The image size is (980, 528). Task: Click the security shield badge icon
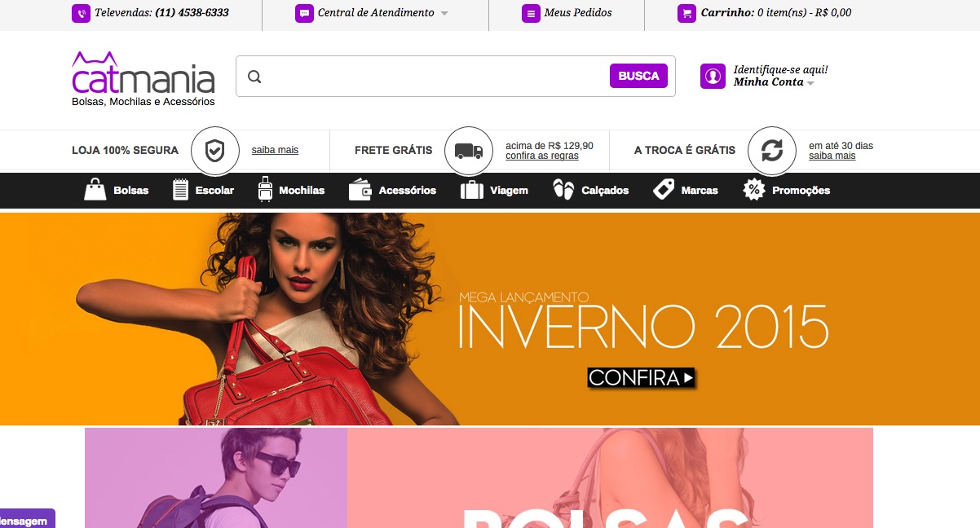pos(214,151)
